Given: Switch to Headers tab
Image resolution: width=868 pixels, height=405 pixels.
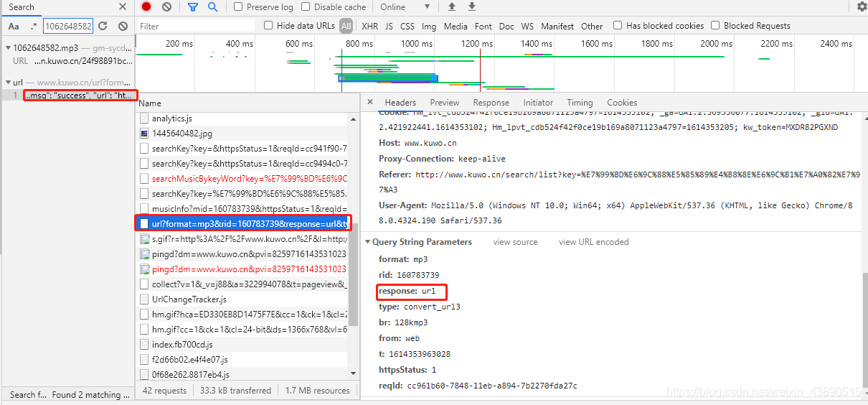Looking at the screenshot, I should (400, 103).
